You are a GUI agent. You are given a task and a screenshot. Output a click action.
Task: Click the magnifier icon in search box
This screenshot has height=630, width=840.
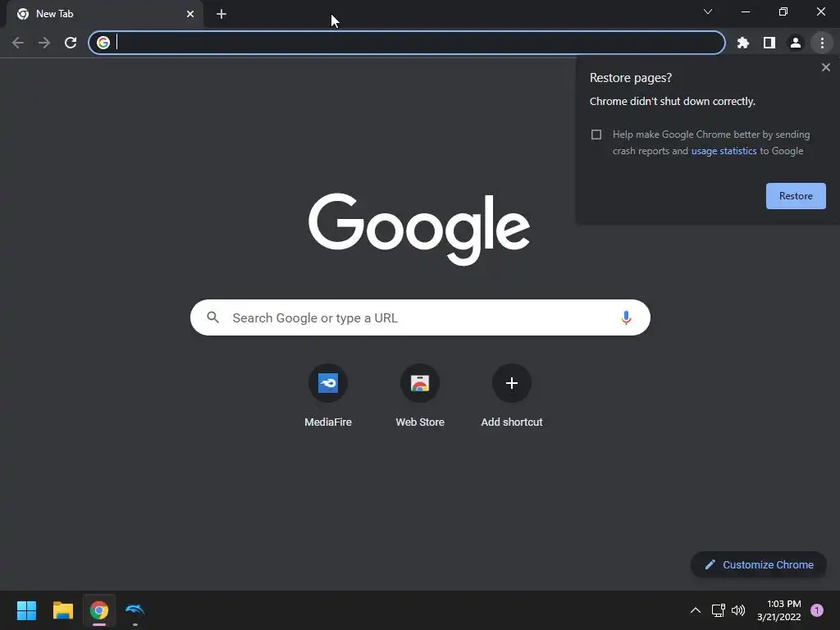click(x=213, y=317)
